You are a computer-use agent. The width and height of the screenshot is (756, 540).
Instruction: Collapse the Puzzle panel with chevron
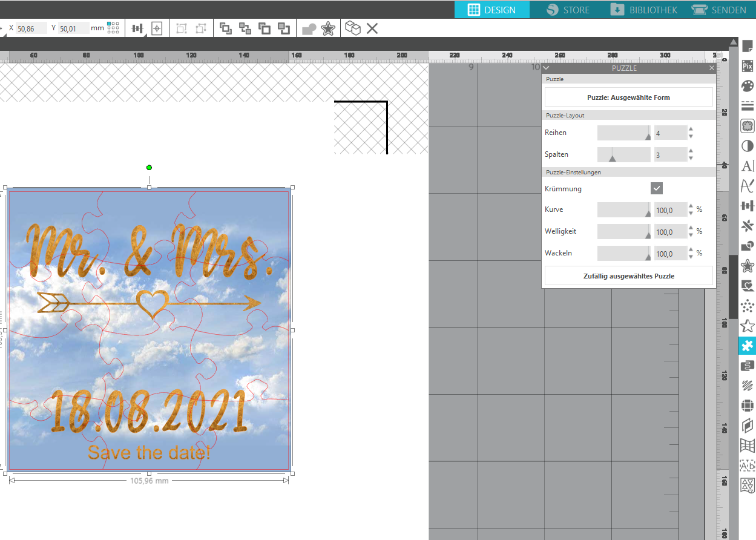[546, 68]
